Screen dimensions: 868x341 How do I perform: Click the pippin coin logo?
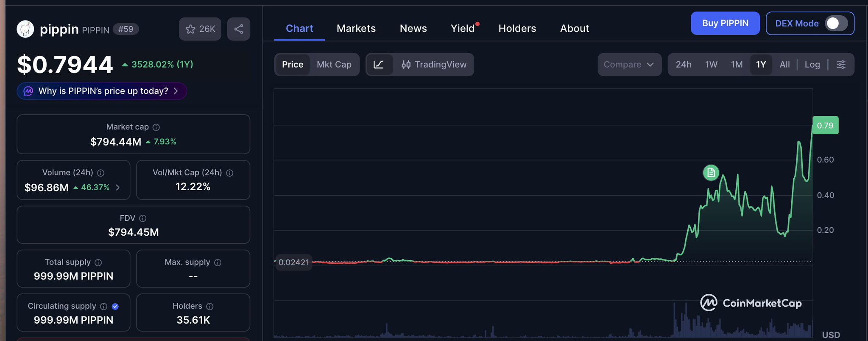click(x=25, y=29)
